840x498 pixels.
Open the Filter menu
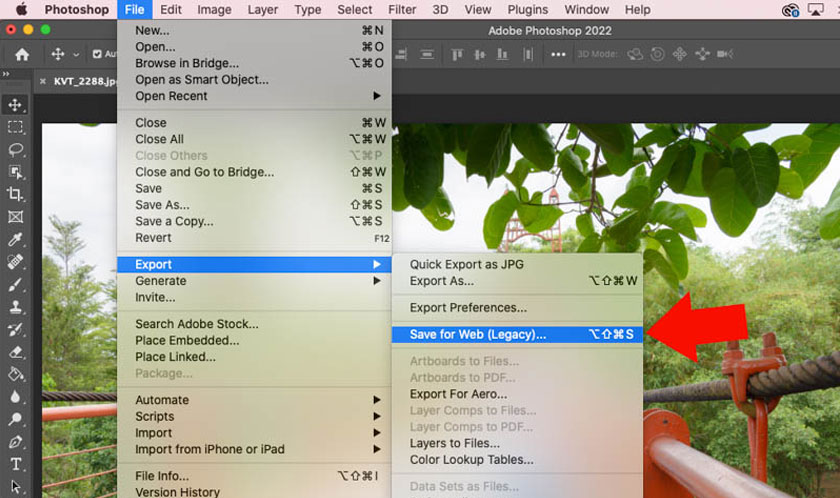402,9
